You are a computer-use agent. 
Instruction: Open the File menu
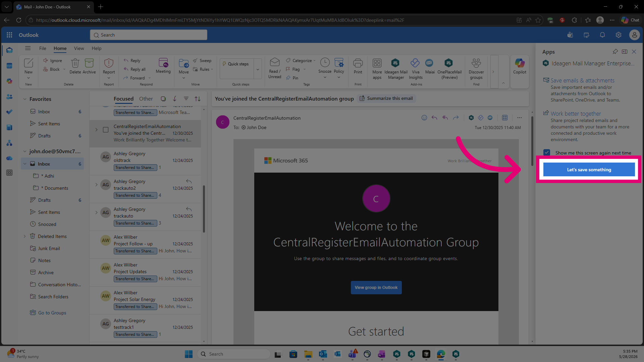point(43,48)
